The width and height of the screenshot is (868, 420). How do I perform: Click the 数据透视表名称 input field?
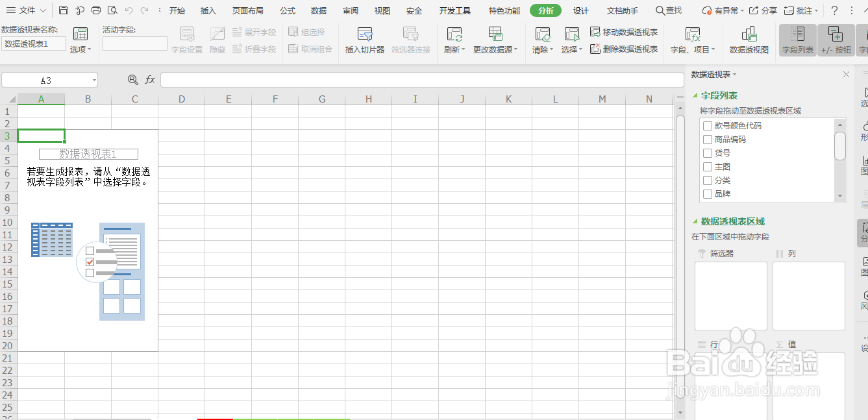pyautogui.click(x=34, y=43)
